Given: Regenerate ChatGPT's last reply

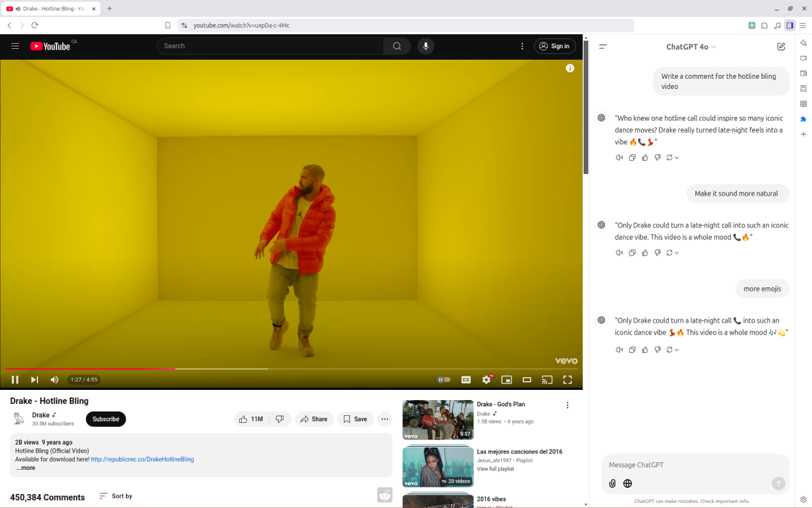Looking at the screenshot, I should click(670, 349).
